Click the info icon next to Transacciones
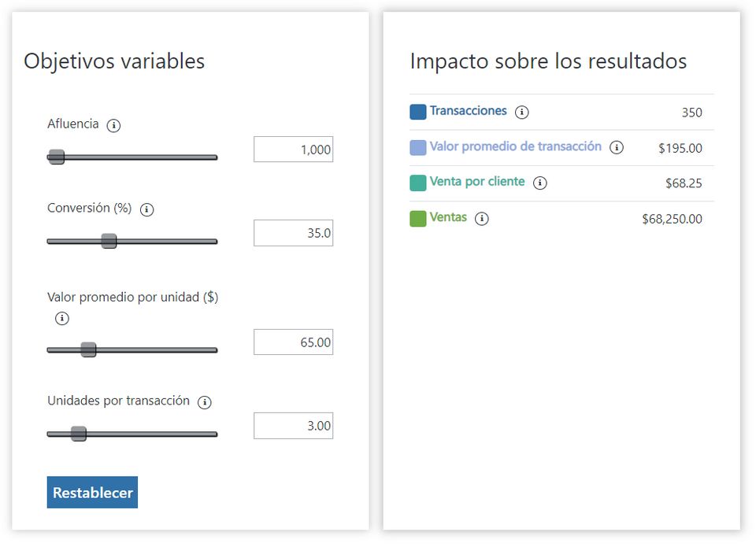This screenshot has height=547, width=756. click(x=521, y=112)
